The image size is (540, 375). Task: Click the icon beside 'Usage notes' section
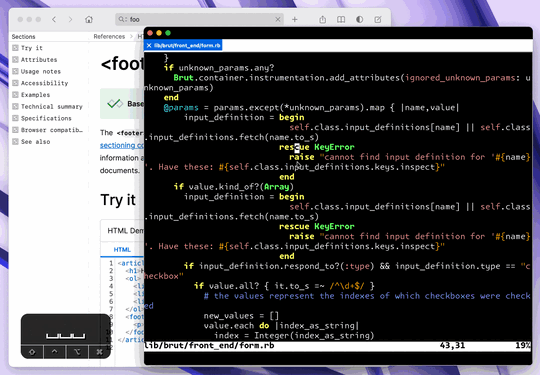(x=15, y=71)
